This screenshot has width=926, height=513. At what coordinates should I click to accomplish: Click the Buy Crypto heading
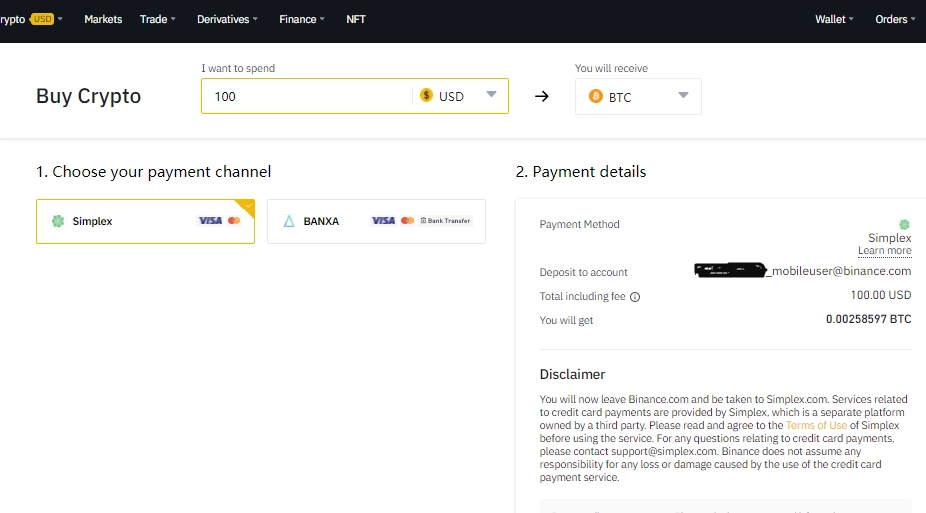tap(89, 96)
